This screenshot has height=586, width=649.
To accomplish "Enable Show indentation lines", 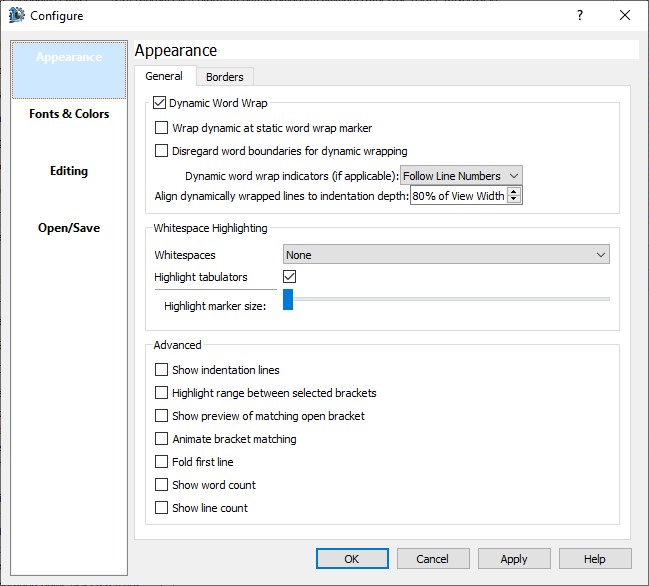I will 161,370.
